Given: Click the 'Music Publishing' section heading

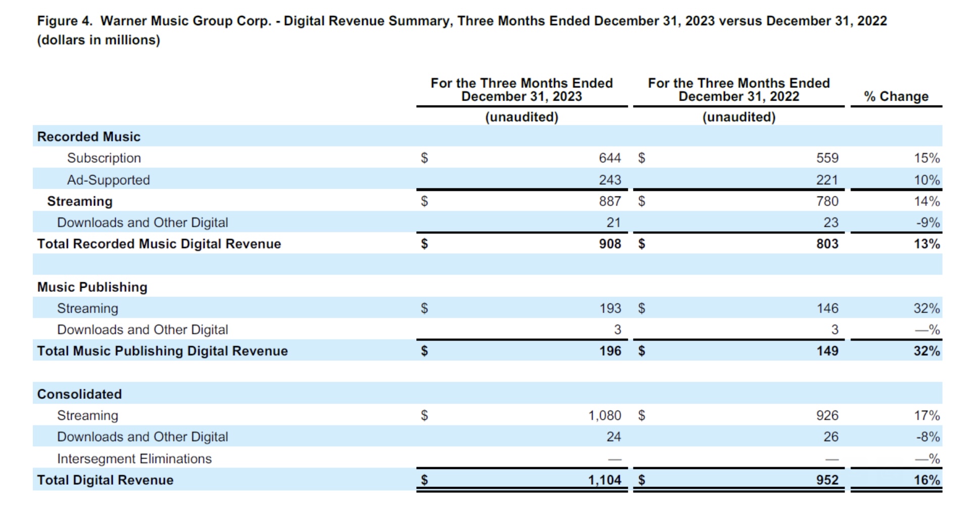Looking at the screenshot, I should tap(92, 287).
